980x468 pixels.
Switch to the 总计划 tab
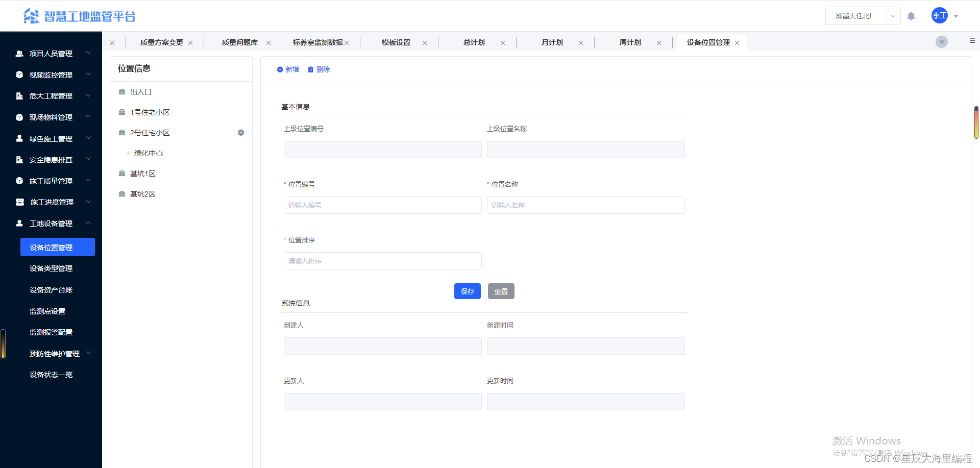(x=474, y=42)
